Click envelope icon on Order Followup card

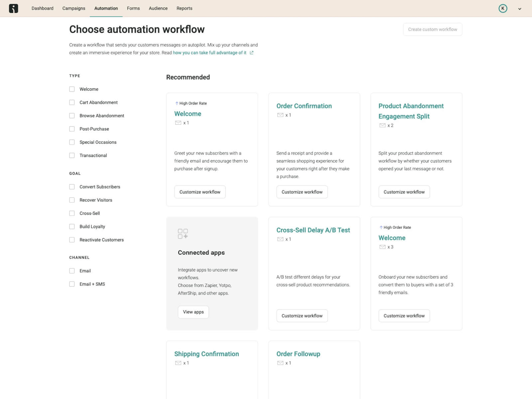tap(280, 363)
